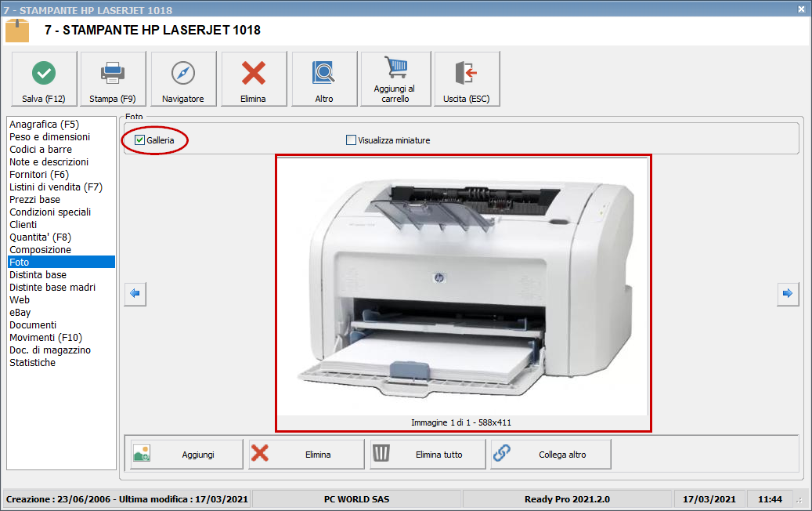Click the 'PC WORLD SAS' status bar entry
Image resolution: width=812 pixels, height=511 pixels.
click(357, 499)
